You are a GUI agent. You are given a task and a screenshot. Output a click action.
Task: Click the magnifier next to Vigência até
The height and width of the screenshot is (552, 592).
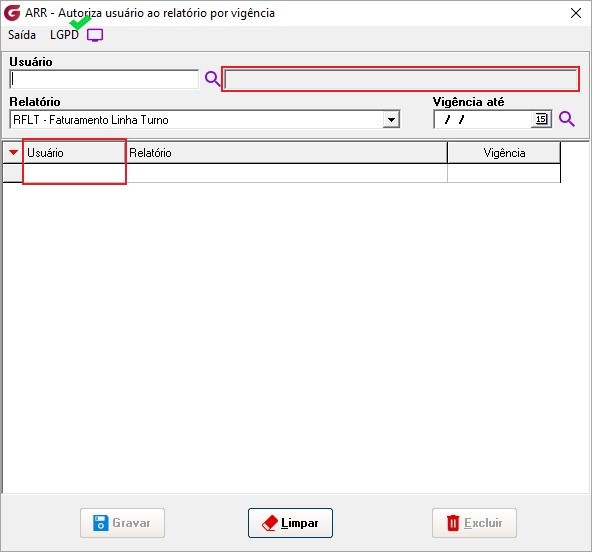point(566,119)
